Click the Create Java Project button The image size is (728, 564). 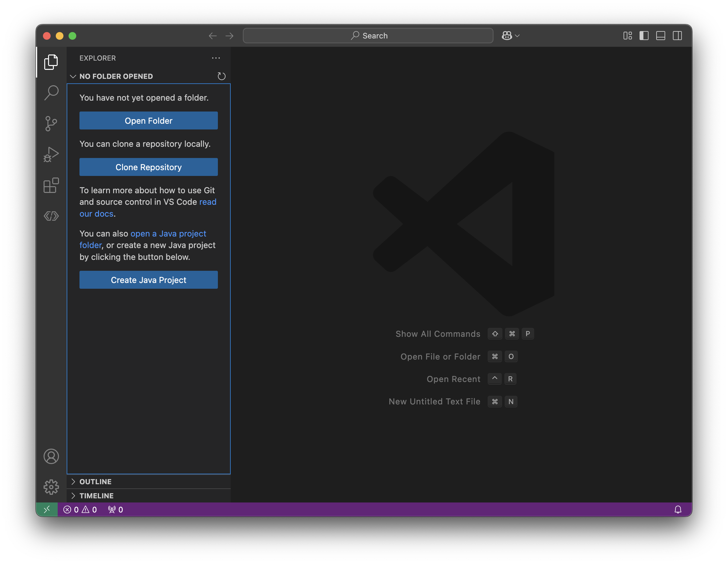[x=148, y=280]
